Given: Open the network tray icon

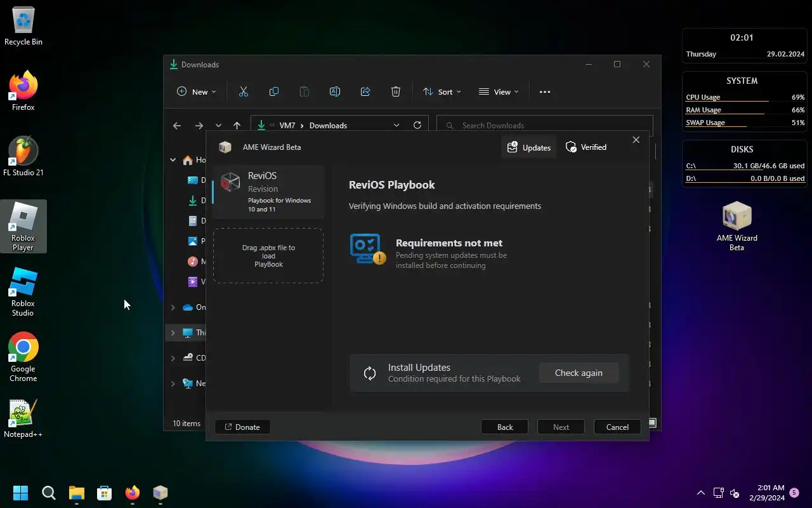Looking at the screenshot, I should 718,493.
